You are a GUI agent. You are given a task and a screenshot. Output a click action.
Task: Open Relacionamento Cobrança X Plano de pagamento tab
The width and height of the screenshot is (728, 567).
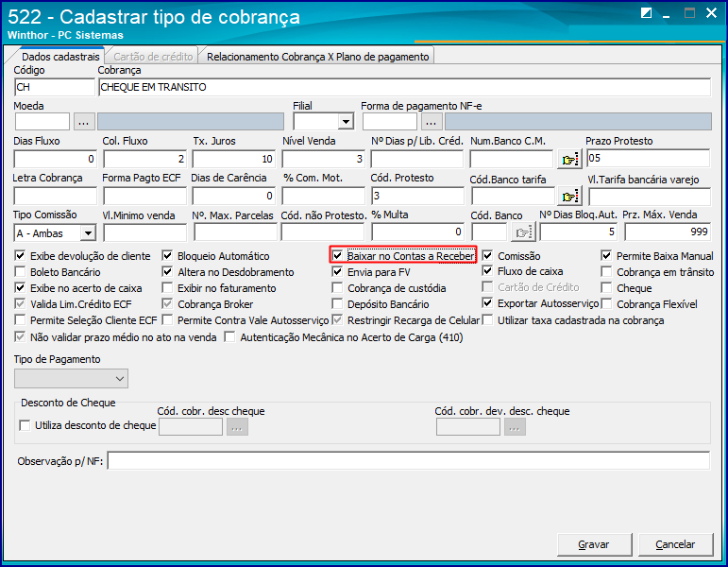point(317,57)
